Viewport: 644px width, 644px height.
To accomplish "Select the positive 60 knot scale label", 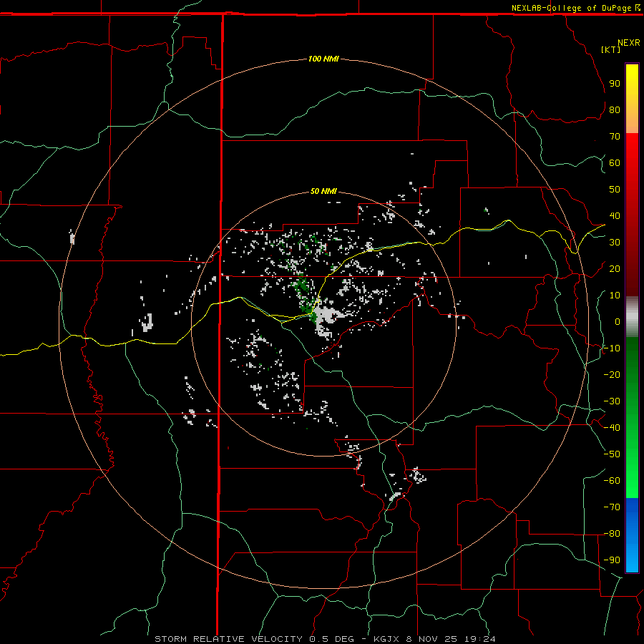I will [x=615, y=162].
